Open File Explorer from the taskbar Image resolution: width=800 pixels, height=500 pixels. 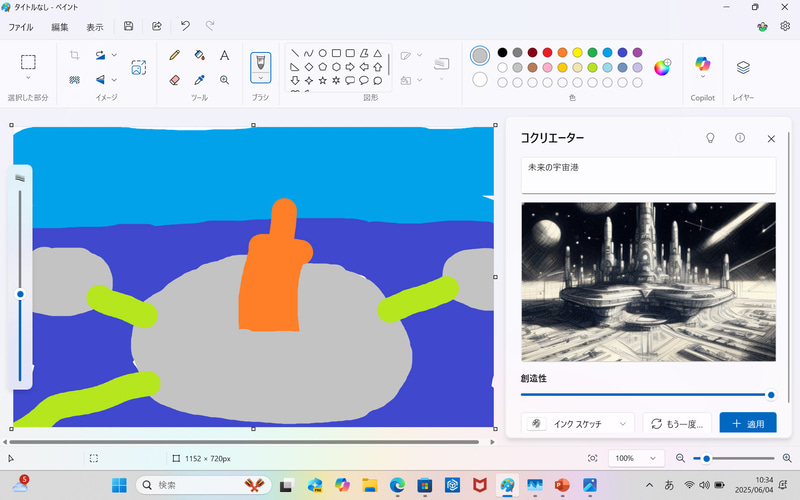point(370,485)
